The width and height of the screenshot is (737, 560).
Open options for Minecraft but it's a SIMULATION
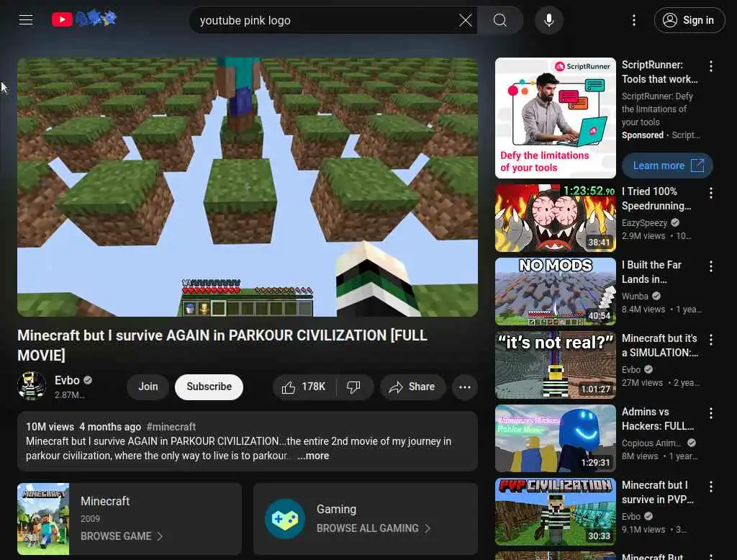click(710, 340)
